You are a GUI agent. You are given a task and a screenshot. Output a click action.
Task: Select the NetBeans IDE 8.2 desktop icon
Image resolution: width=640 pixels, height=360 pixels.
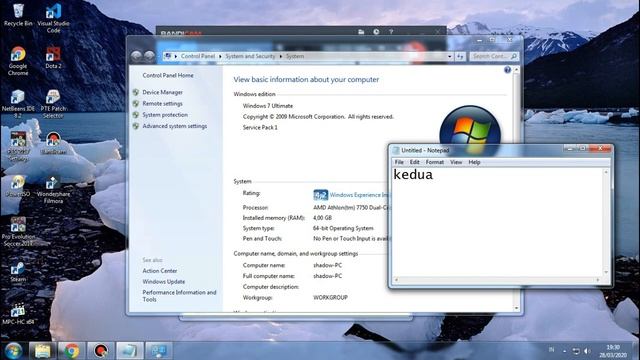[x=18, y=104]
